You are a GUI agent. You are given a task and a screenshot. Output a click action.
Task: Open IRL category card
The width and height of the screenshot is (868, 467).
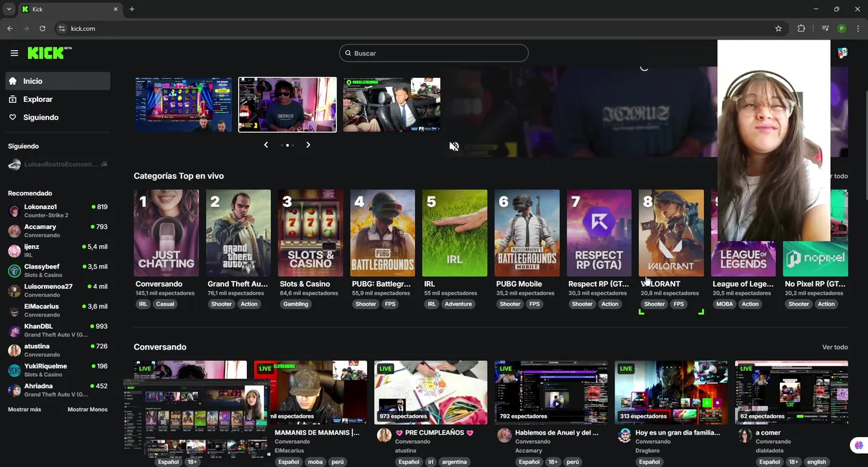tap(454, 233)
